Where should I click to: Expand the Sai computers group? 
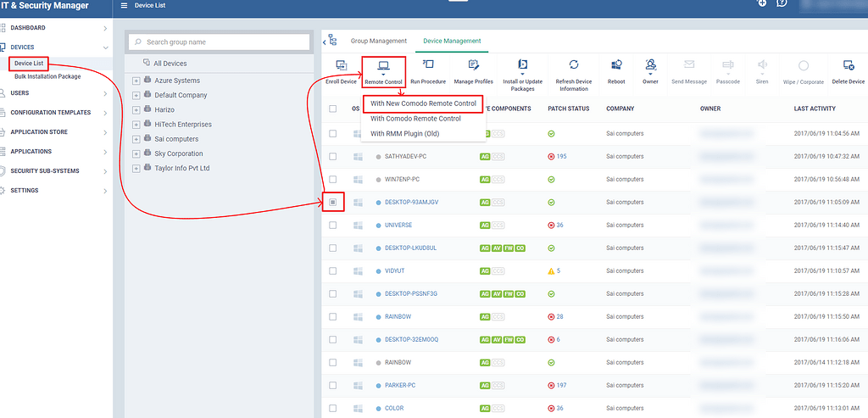point(136,139)
